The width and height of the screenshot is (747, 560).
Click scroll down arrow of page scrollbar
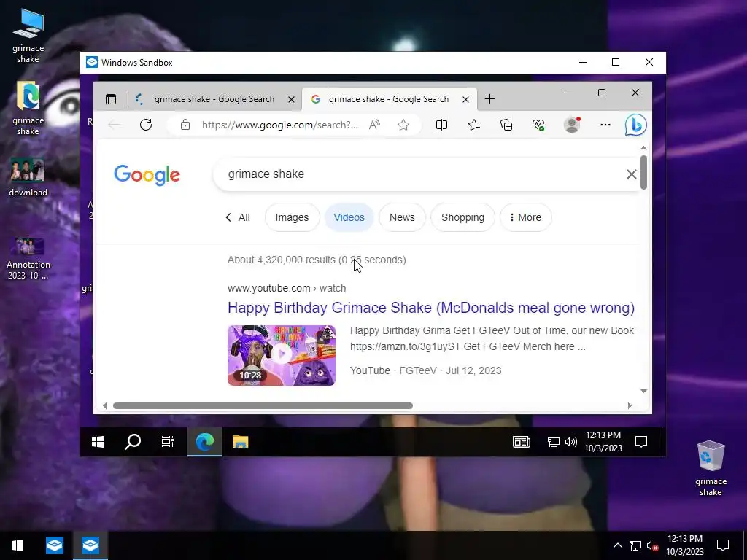point(643,391)
